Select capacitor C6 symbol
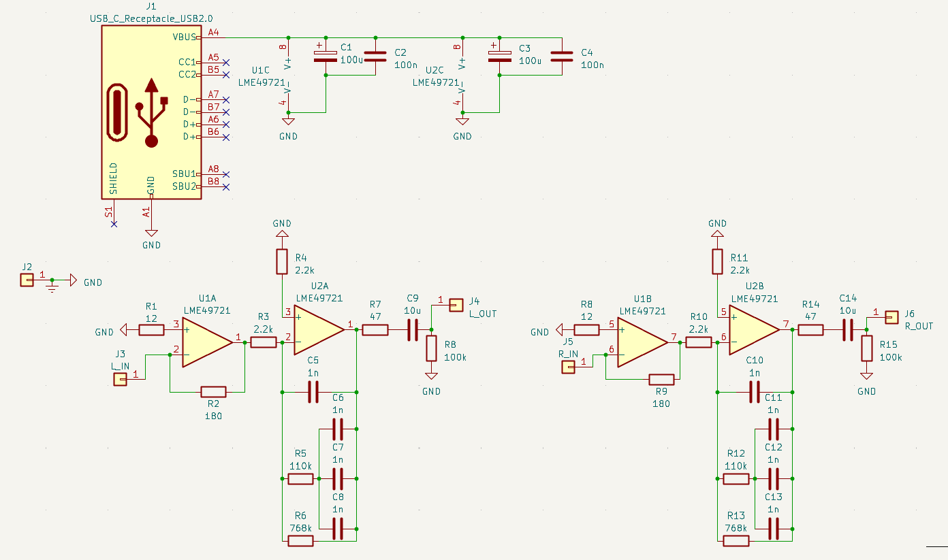 338,429
